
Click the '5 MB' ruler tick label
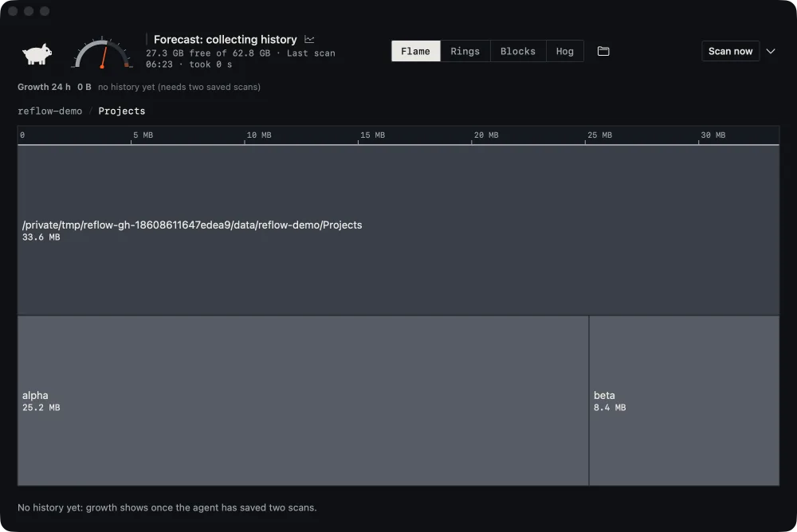[x=143, y=135]
